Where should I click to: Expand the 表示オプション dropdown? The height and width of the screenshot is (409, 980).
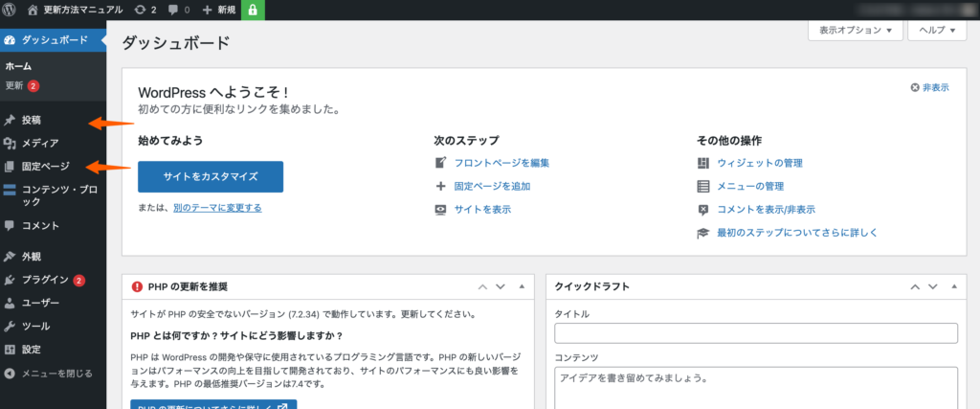pyautogui.click(x=856, y=31)
